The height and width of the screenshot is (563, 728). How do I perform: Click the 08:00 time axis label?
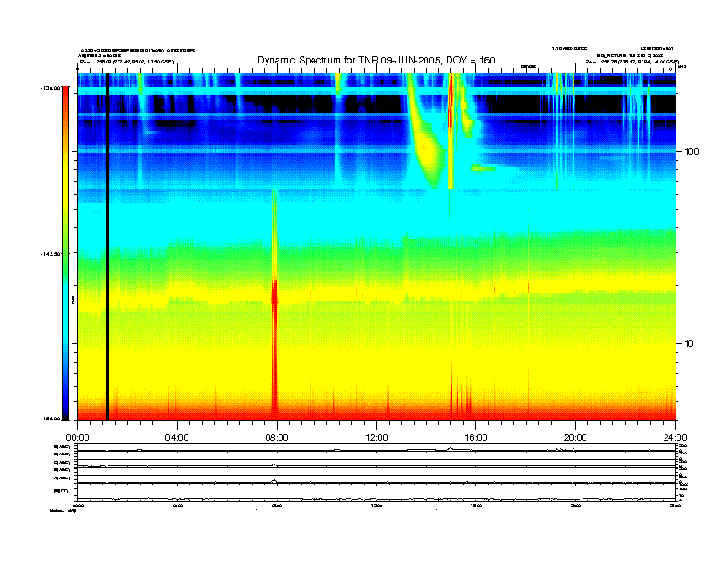277,438
